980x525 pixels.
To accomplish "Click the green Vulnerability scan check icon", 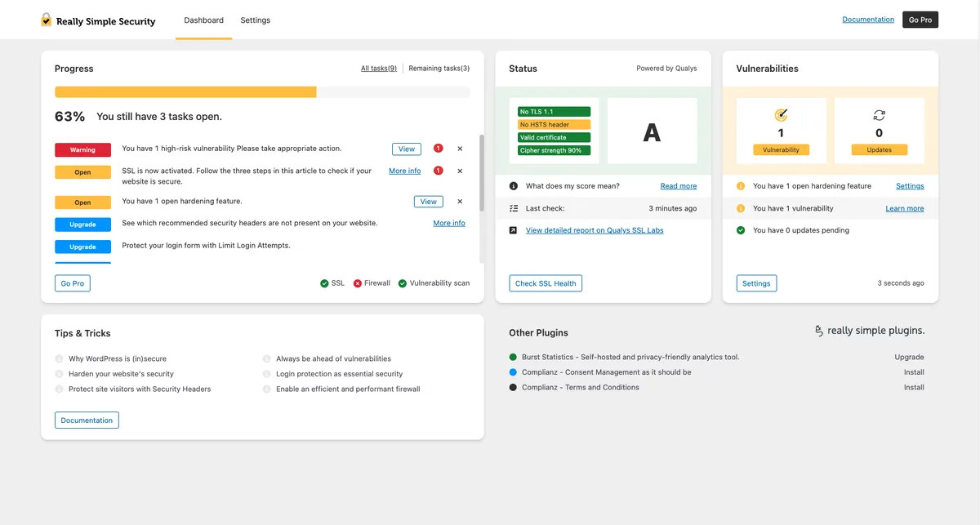I will pyautogui.click(x=403, y=283).
